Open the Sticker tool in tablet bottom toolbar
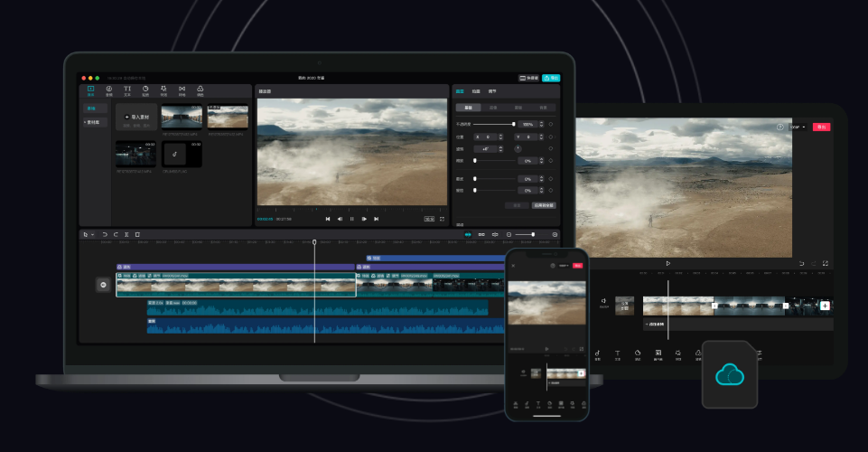This screenshot has width=868, height=452. (x=638, y=355)
